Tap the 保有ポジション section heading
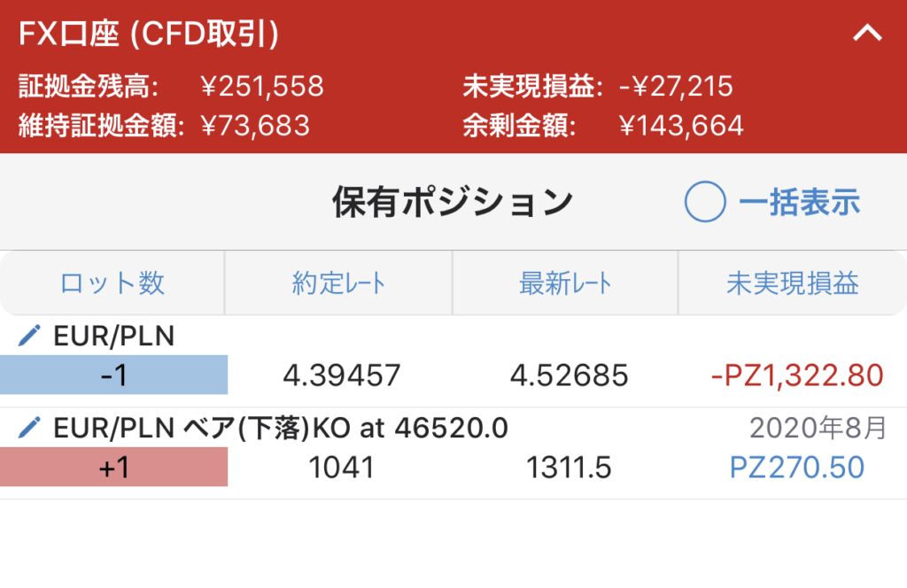Image resolution: width=907 pixels, height=588 pixels. 453,203
